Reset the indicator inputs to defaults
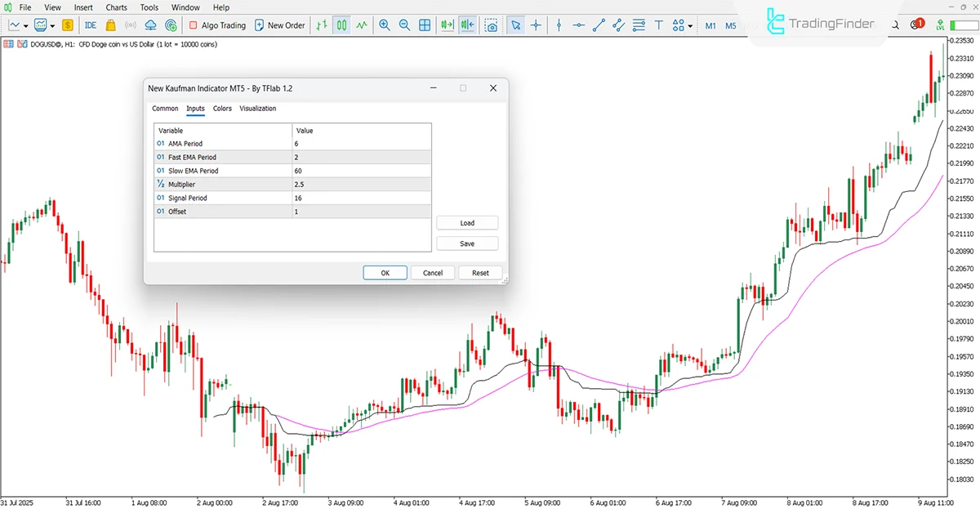This screenshot has width=980, height=509. pyautogui.click(x=479, y=272)
